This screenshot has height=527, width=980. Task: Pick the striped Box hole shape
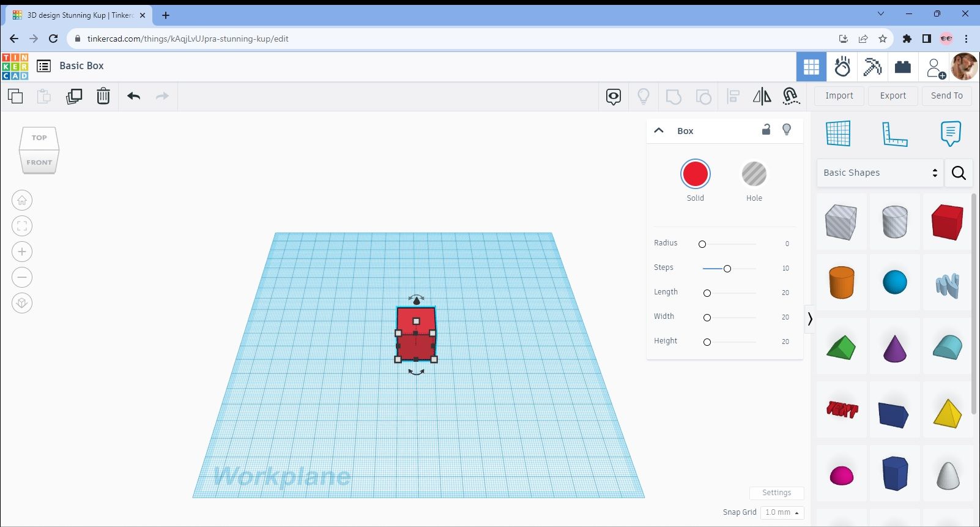click(841, 221)
